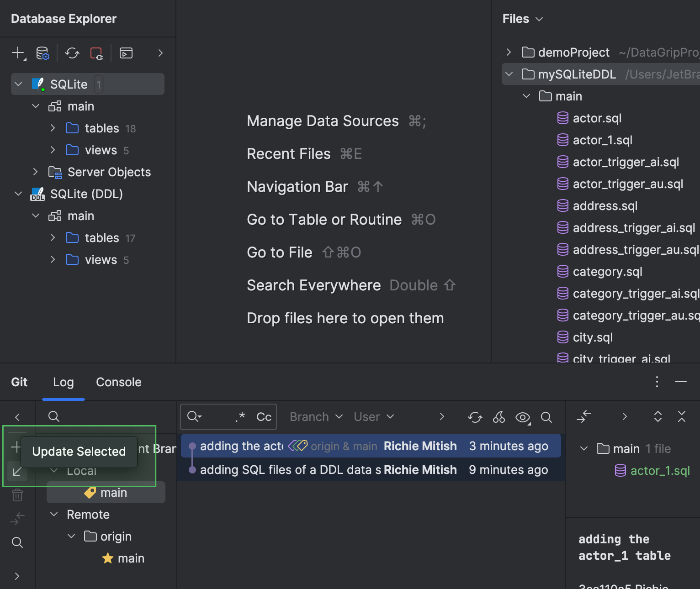Enable regex search via the .* toggle
Image resolution: width=700 pixels, height=589 pixels.
click(240, 416)
